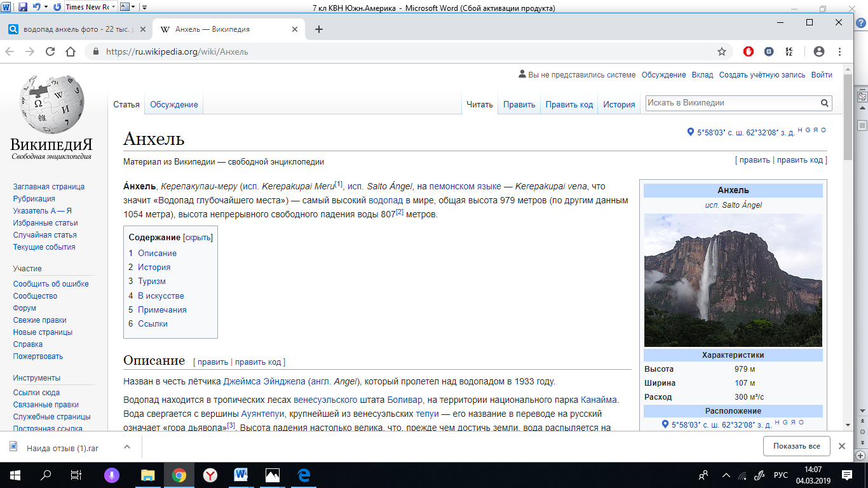868x488 pixels.
Task: Jump to the Туризм section in contents
Action: 152,281
